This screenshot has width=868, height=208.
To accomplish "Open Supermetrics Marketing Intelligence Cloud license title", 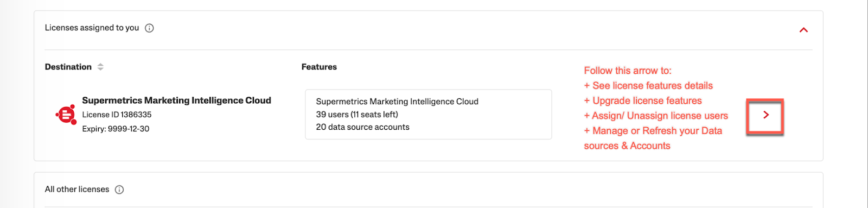I will pos(176,100).
